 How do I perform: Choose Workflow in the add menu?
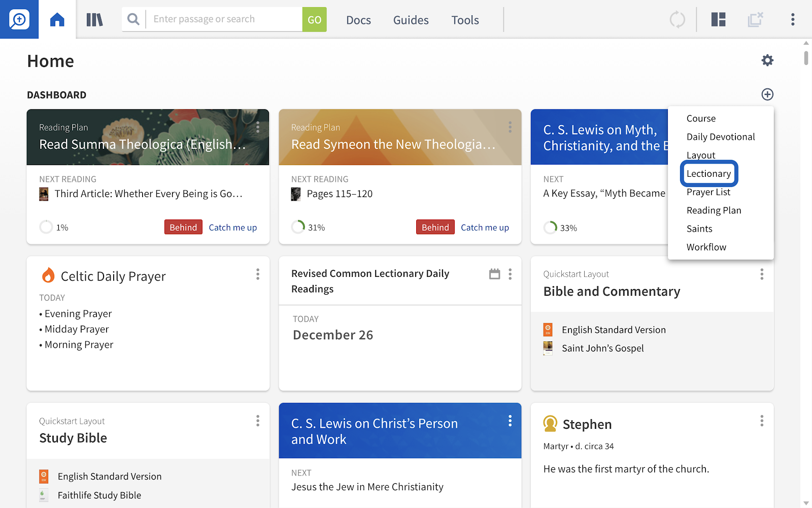(706, 247)
